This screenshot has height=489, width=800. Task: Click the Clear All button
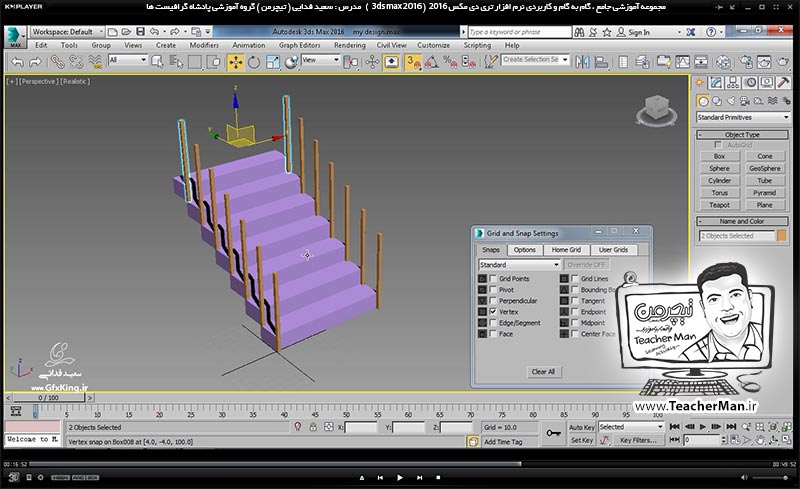click(543, 372)
